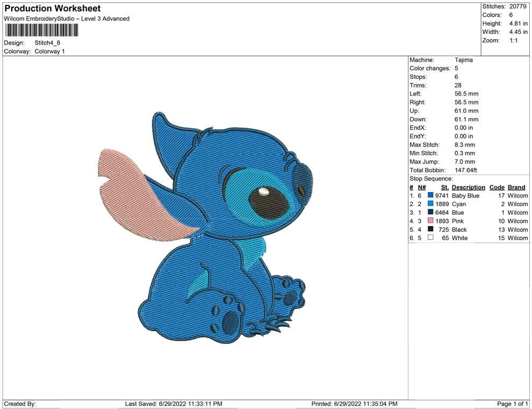Click the Zoom value '1:1'
The height and width of the screenshot is (409, 532).
click(514, 40)
